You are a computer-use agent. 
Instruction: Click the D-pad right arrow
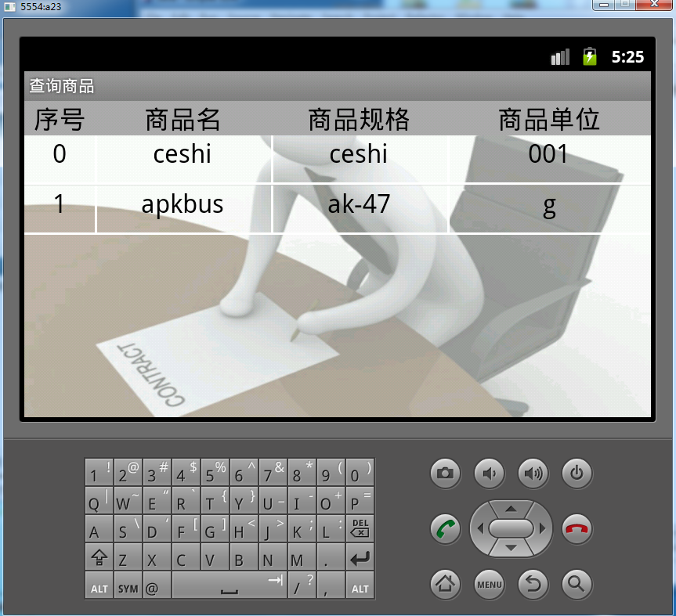[543, 528]
